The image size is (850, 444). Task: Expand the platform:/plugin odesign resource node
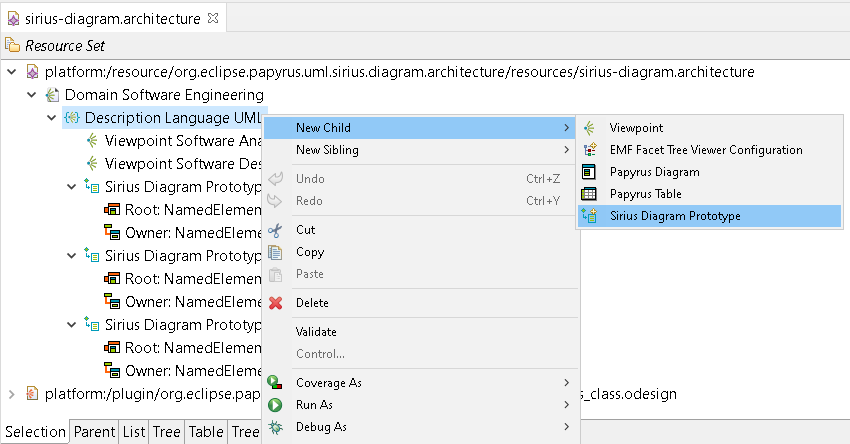[12, 394]
